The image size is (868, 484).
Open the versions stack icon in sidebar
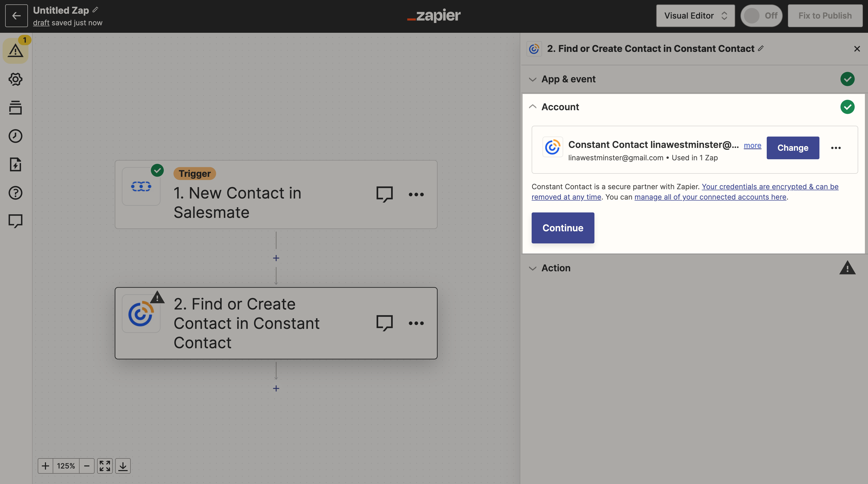16,108
